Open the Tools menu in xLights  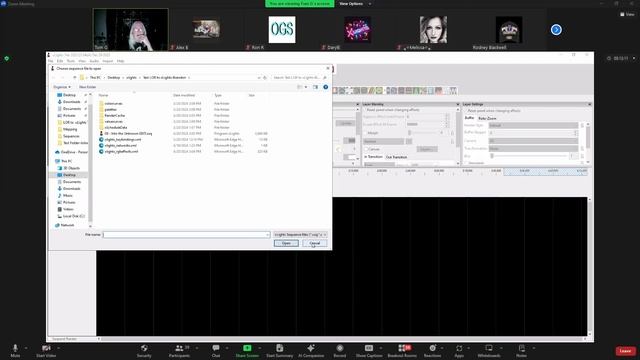tap(71, 61)
